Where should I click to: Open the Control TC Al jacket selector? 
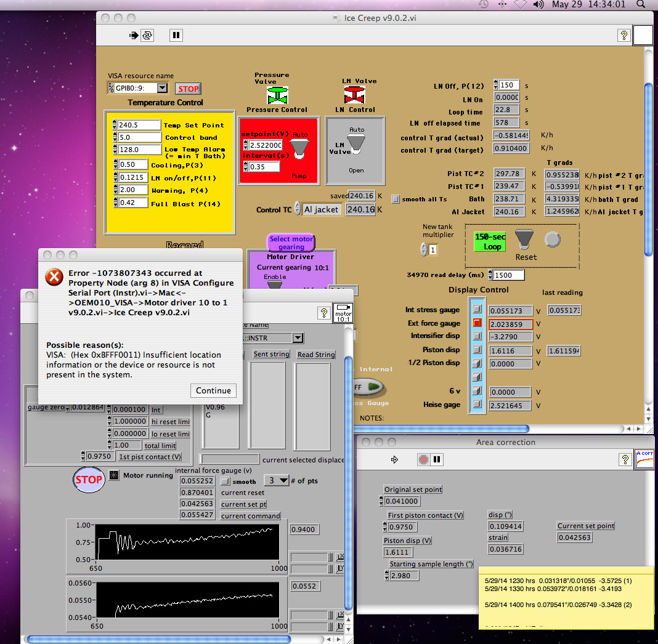(x=321, y=209)
